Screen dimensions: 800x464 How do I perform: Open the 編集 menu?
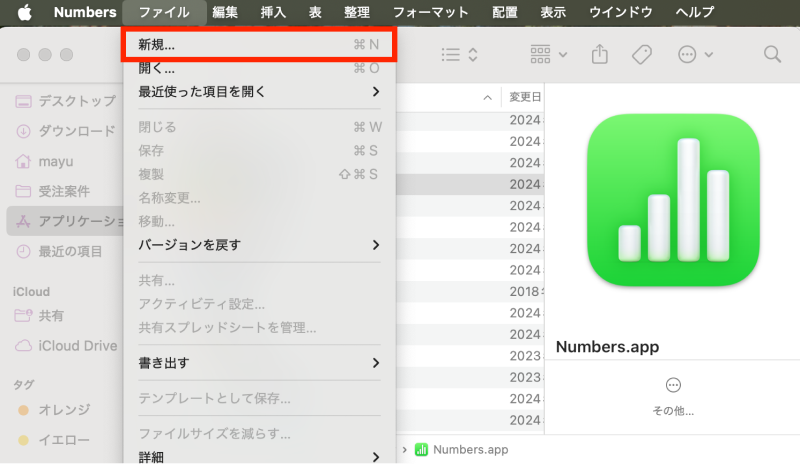225,12
